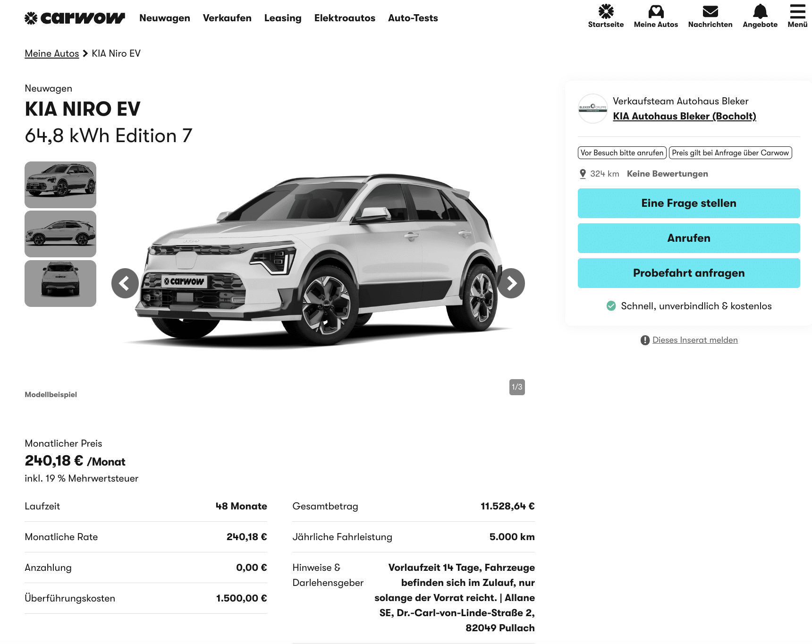Open the KIA Autohaus Bleker (Bocholt) link
The height and width of the screenshot is (644, 812).
click(685, 116)
